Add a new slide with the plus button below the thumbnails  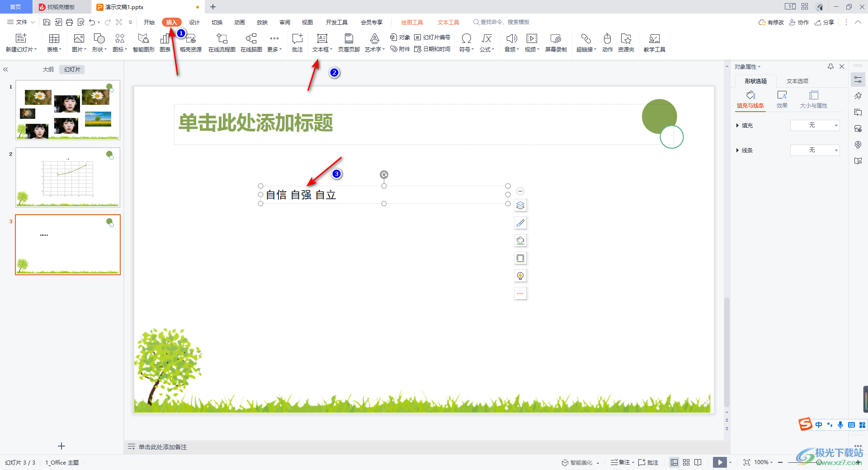(61, 446)
